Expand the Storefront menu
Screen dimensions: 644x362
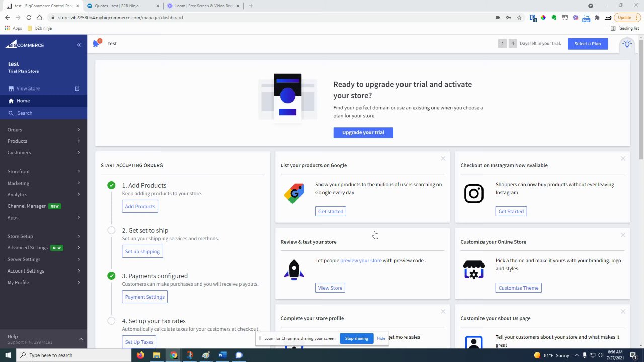pos(43,172)
